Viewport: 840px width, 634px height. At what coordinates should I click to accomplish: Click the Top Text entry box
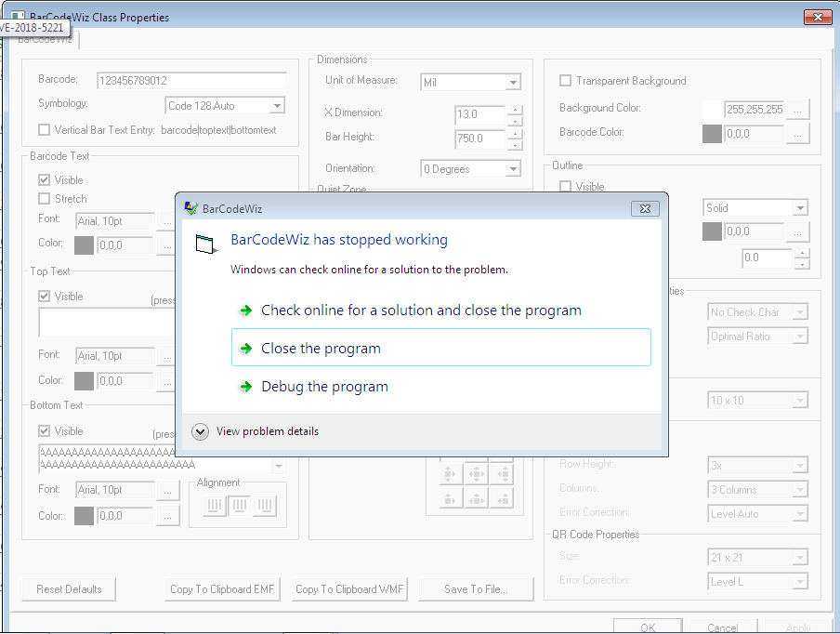[x=107, y=322]
